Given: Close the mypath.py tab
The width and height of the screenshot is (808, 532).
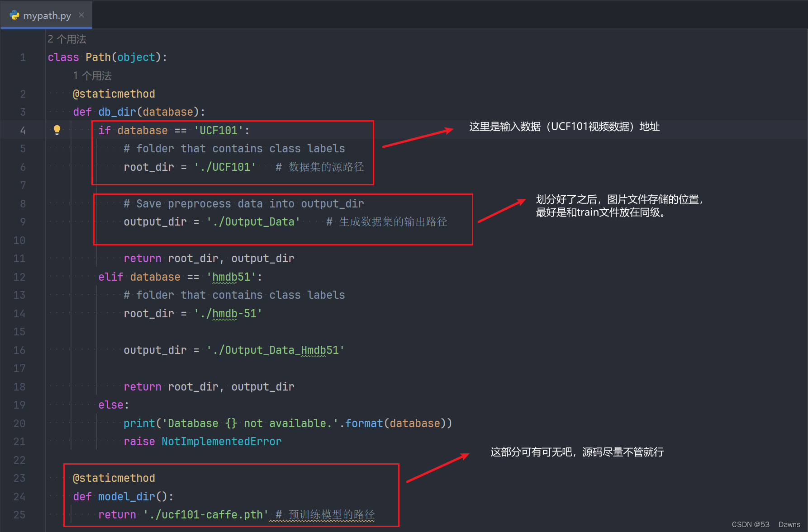Looking at the screenshot, I should tap(81, 15).
